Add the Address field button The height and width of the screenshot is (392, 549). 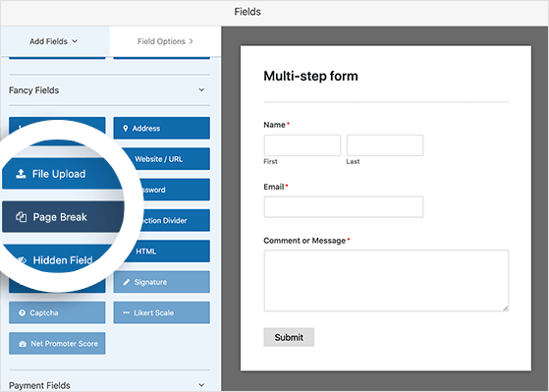click(x=161, y=129)
